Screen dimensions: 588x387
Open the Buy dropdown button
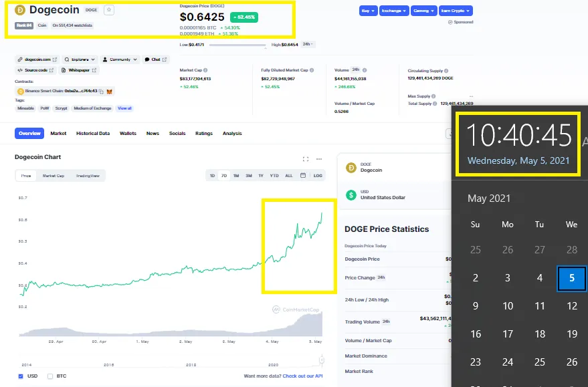click(x=368, y=11)
